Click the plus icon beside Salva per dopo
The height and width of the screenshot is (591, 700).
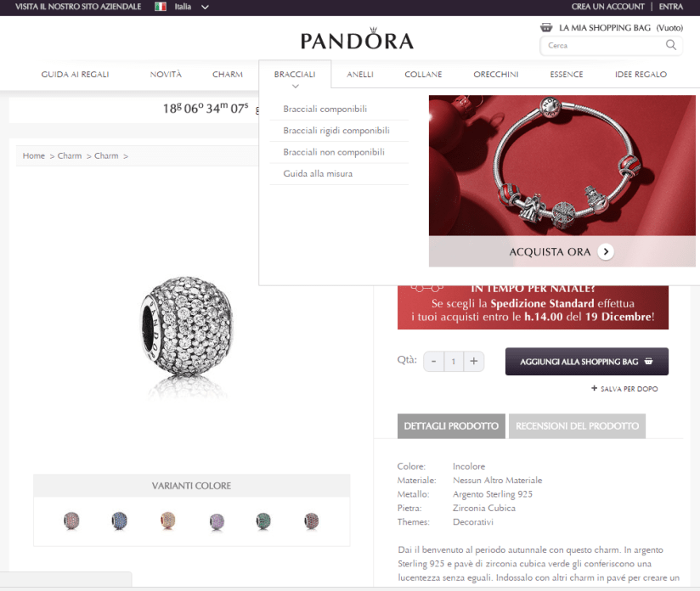594,388
